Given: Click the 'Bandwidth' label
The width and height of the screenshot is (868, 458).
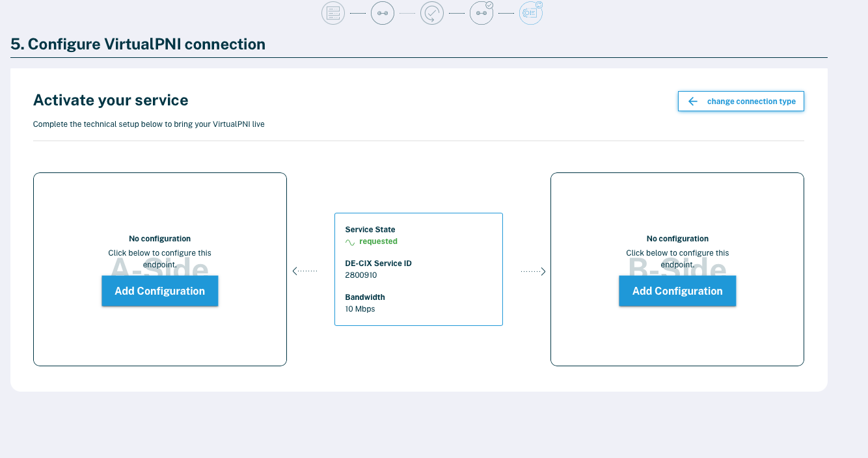Looking at the screenshot, I should point(365,297).
